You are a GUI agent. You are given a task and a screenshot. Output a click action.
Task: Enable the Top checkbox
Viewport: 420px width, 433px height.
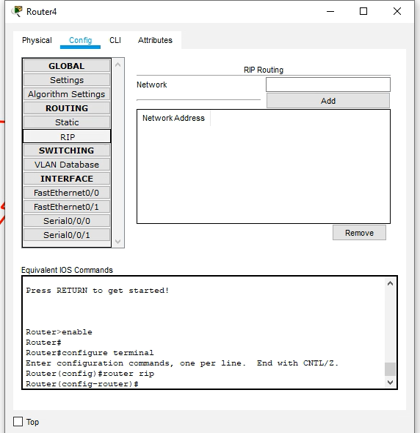coord(18,421)
